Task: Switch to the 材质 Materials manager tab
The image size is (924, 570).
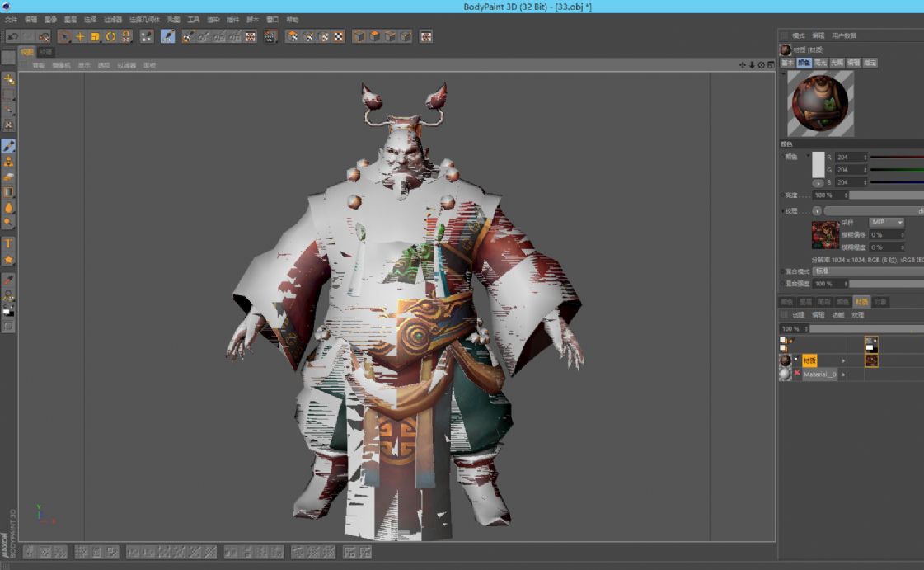Action: (x=861, y=302)
